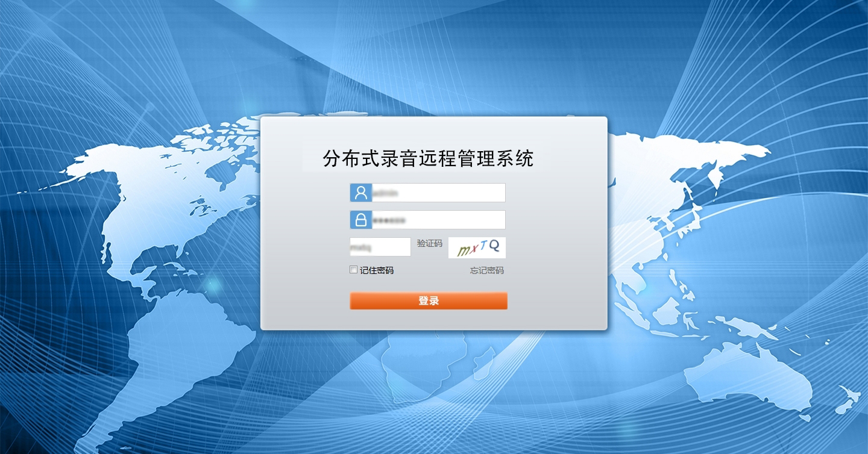This screenshot has height=454, width=868.
Task: Focus the password input field
Action: click(x=438, y=220)
